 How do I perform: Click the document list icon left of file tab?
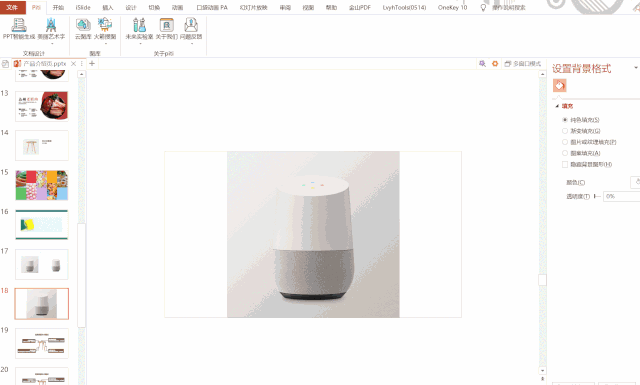point(5,64)
